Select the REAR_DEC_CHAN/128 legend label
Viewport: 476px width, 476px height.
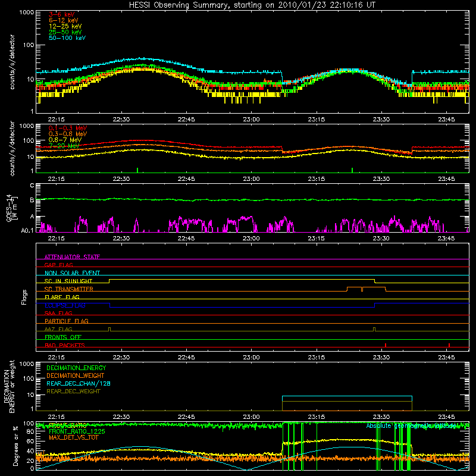tap(79, 383)
